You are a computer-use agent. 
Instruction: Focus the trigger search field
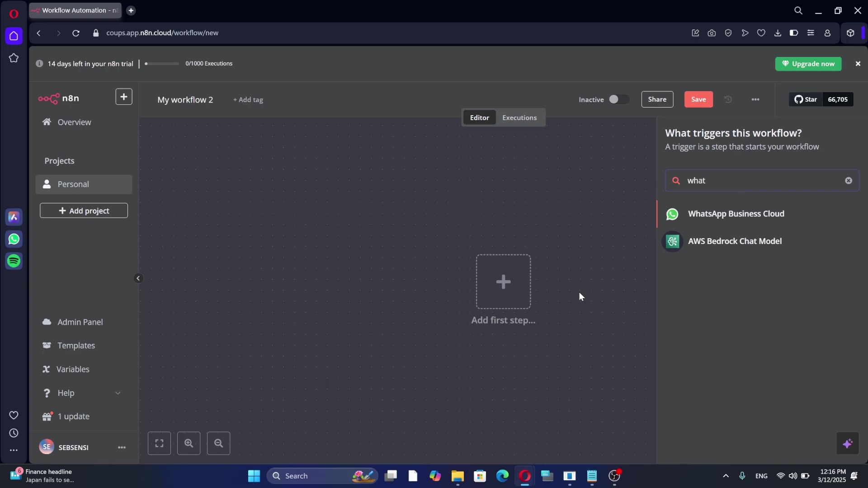point(762,181)
